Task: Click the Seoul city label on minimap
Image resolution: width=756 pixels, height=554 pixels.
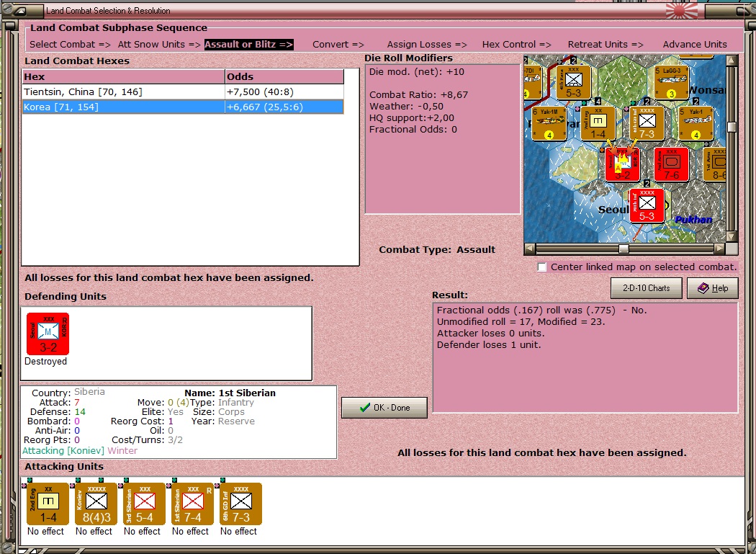Action: [613, 210]
